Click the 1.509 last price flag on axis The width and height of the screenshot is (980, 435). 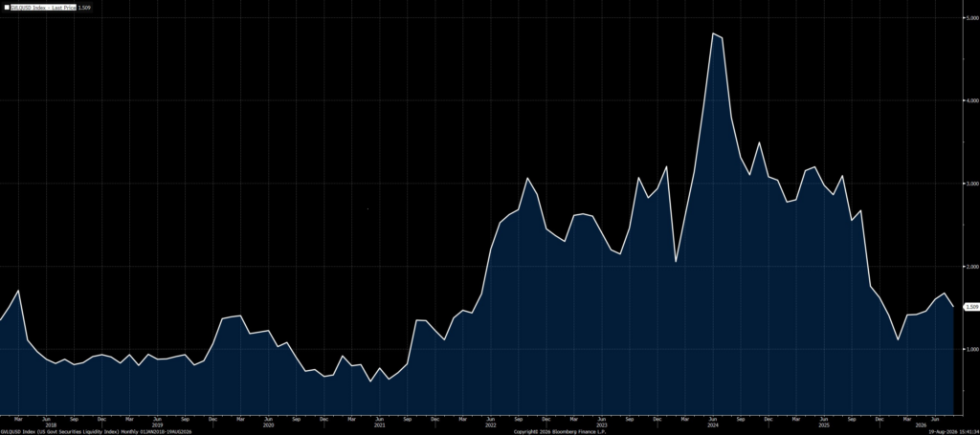tap(972, 307)
